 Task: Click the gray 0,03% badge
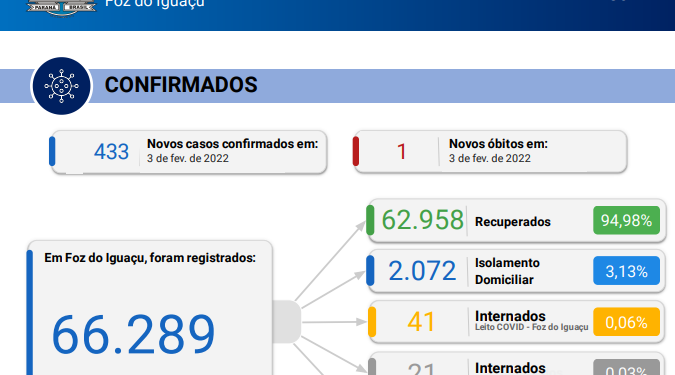626,367
